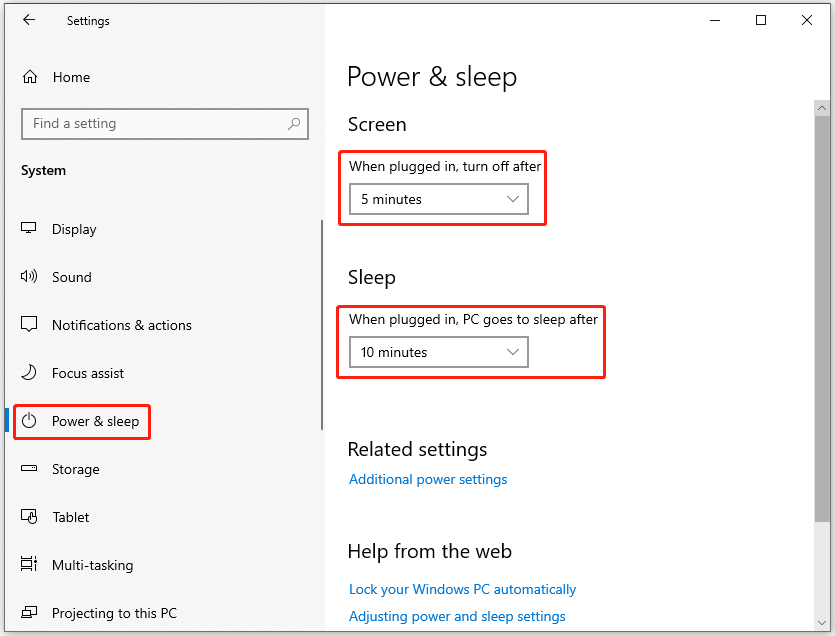Click Additional power settings

point(428,479)
